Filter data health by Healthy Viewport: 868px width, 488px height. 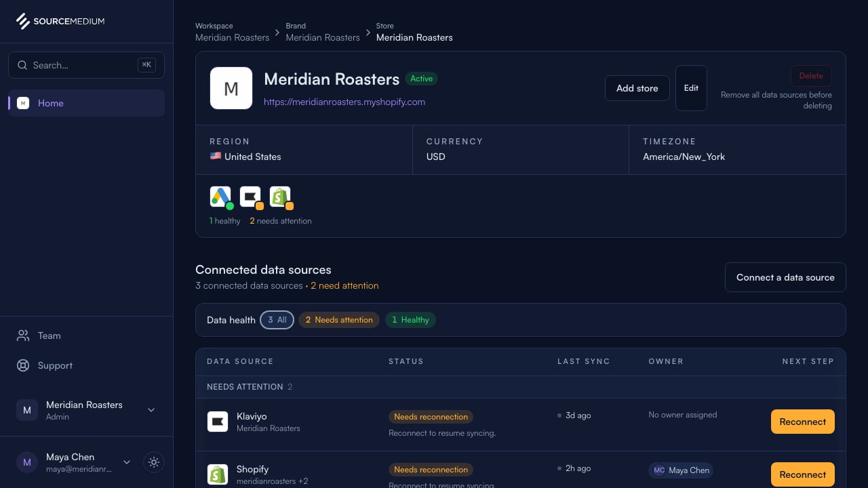410,320
